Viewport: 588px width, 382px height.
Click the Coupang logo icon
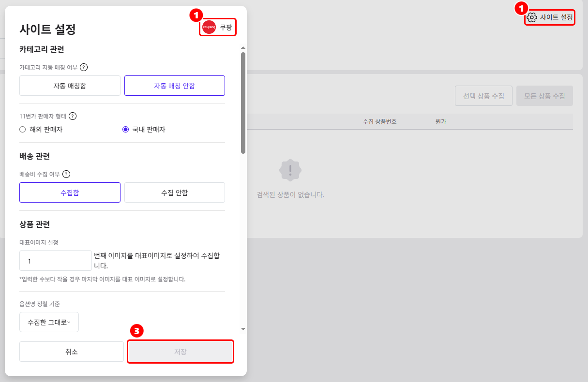tap(209, 27)
